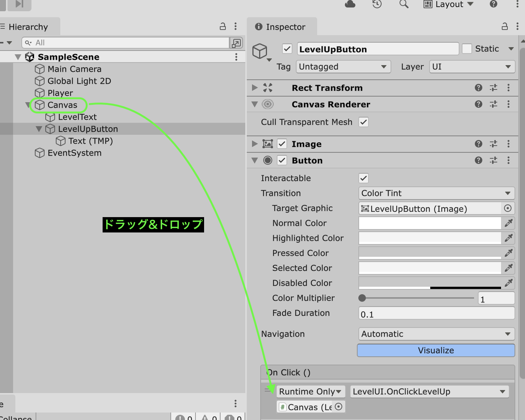Switch to the Hierarchy tab

coord(28,27)
